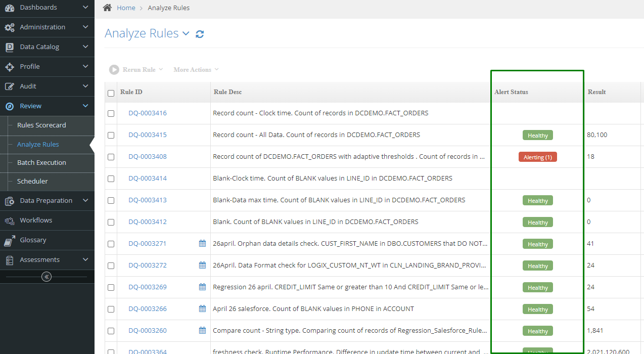Click the Home icon in breadcrumb
Viewport: 644px width, 354px height.
pyautogui.click(x=107, y=8)
